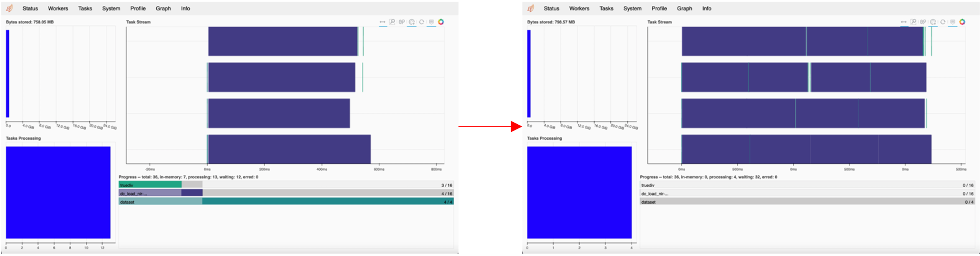980x256 pixels.
Task: Click bottom worker task bar in left Task Stream
Action: [289, 149]
